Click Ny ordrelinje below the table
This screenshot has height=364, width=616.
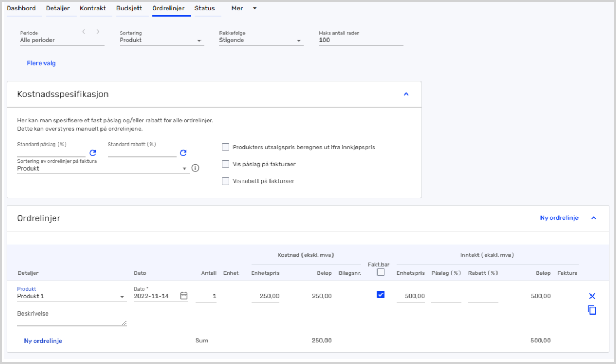pos(43,341)
